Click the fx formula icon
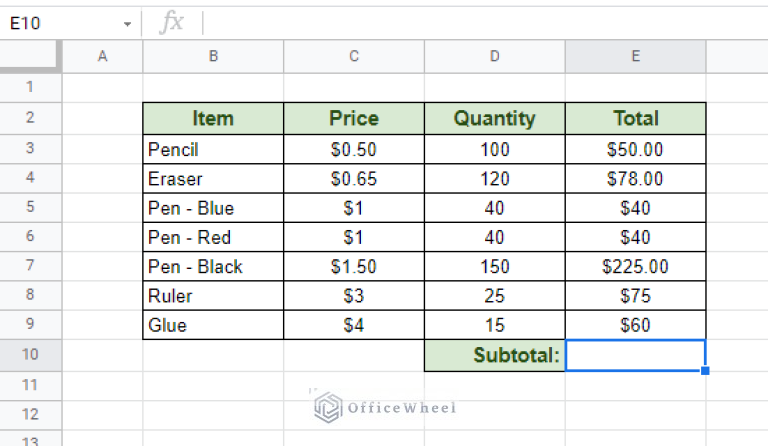This screenshot has height=446, width=768. 172,23
